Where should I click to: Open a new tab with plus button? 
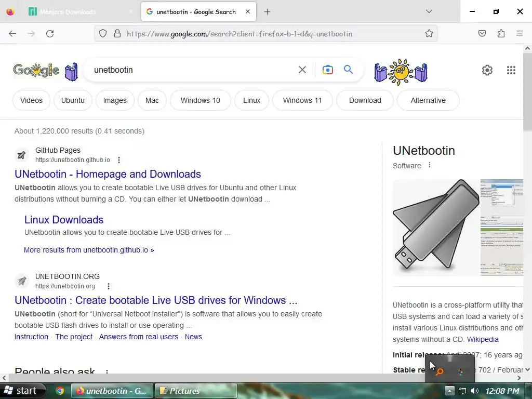[x=268, y=12]
